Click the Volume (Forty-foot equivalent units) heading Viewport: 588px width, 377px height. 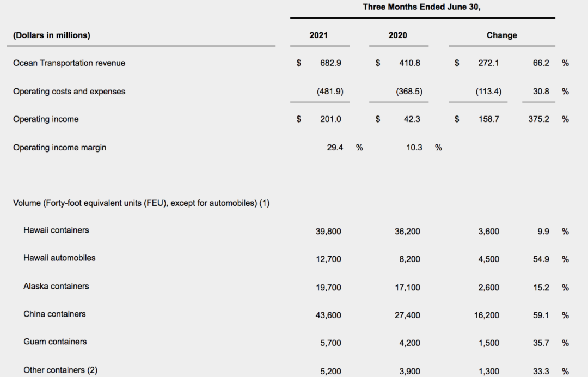tap(142, 203)
